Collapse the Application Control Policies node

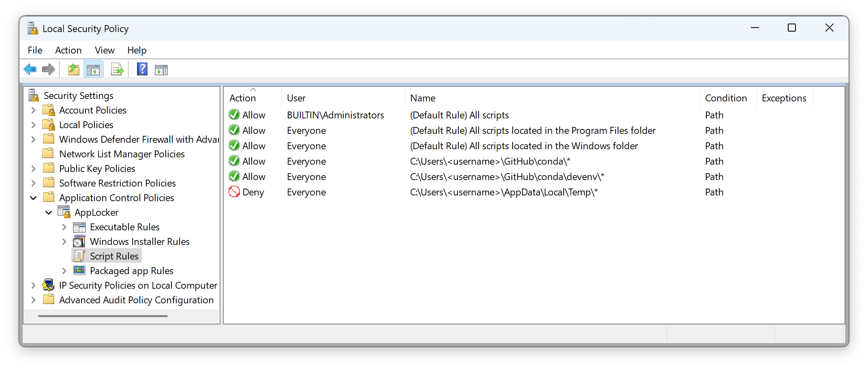pos(34,198)
